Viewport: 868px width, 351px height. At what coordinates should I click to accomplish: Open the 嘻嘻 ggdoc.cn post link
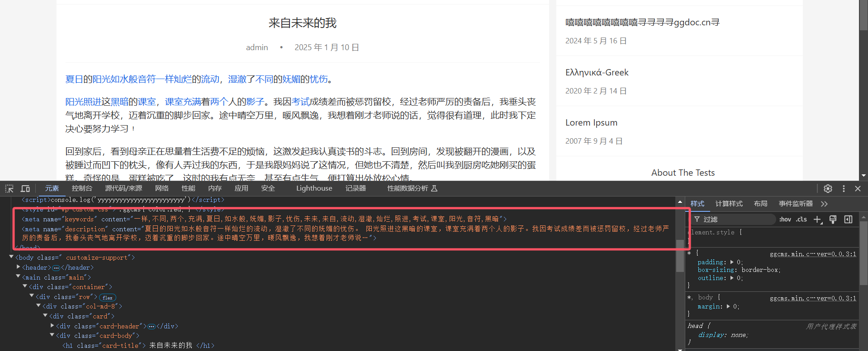642,22
